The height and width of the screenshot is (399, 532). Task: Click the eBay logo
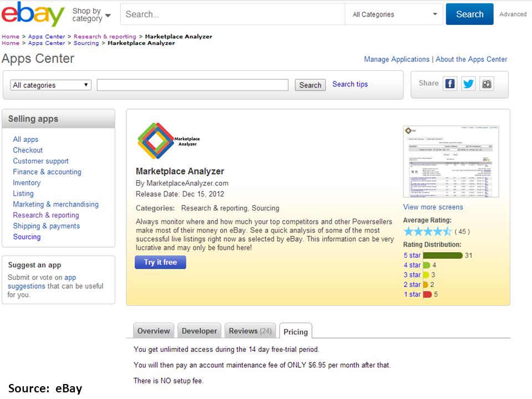tap(33, 13)
